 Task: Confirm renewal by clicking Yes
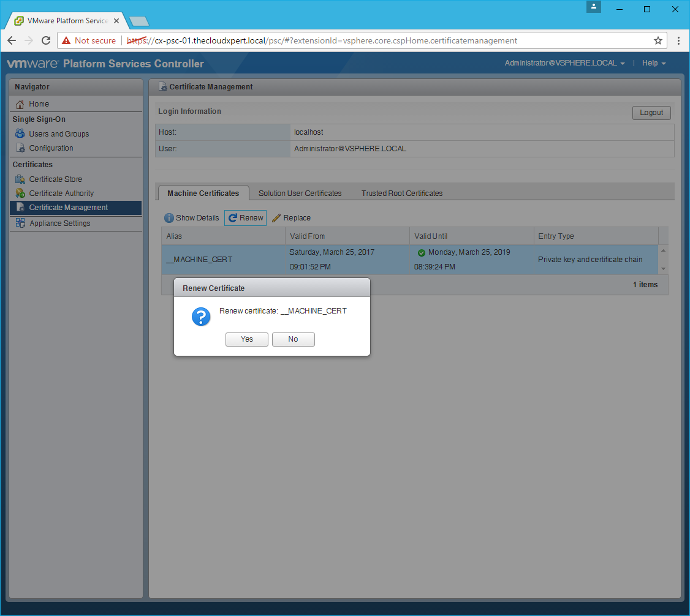pyautogui.click(x=246, y=339)
